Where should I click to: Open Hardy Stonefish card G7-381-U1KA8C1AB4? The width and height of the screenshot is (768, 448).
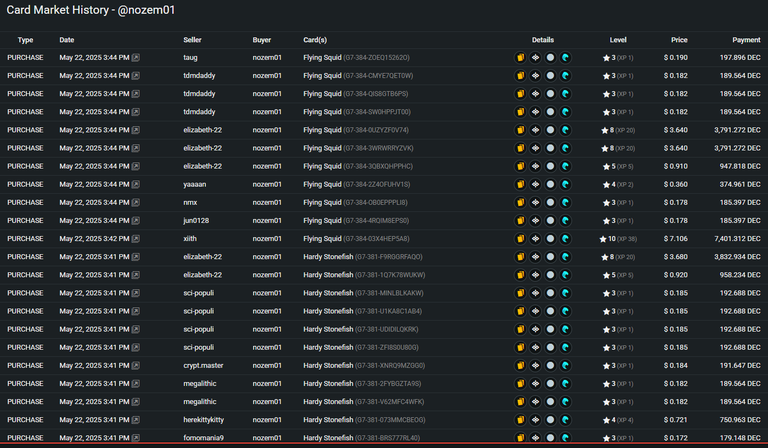tap(362, 311)
